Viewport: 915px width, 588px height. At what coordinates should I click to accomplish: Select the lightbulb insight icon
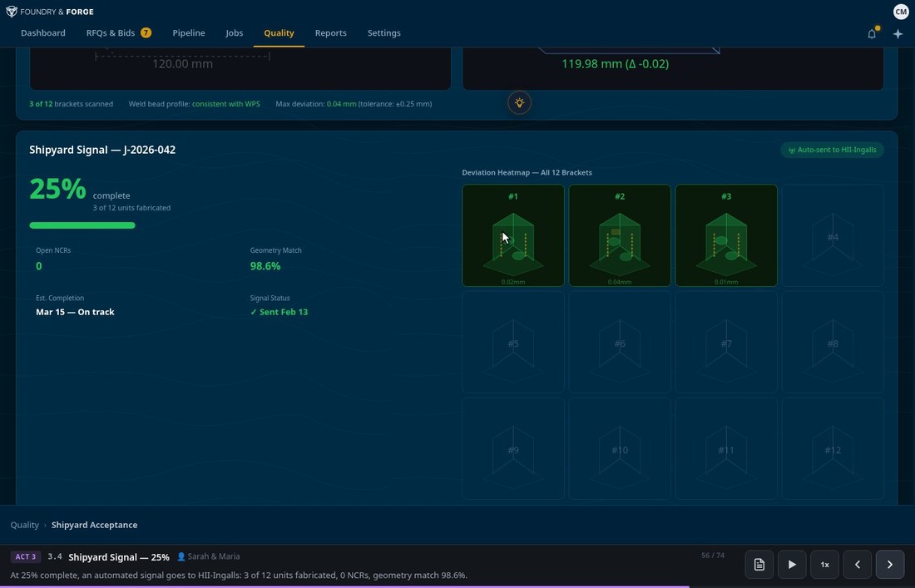519,102
